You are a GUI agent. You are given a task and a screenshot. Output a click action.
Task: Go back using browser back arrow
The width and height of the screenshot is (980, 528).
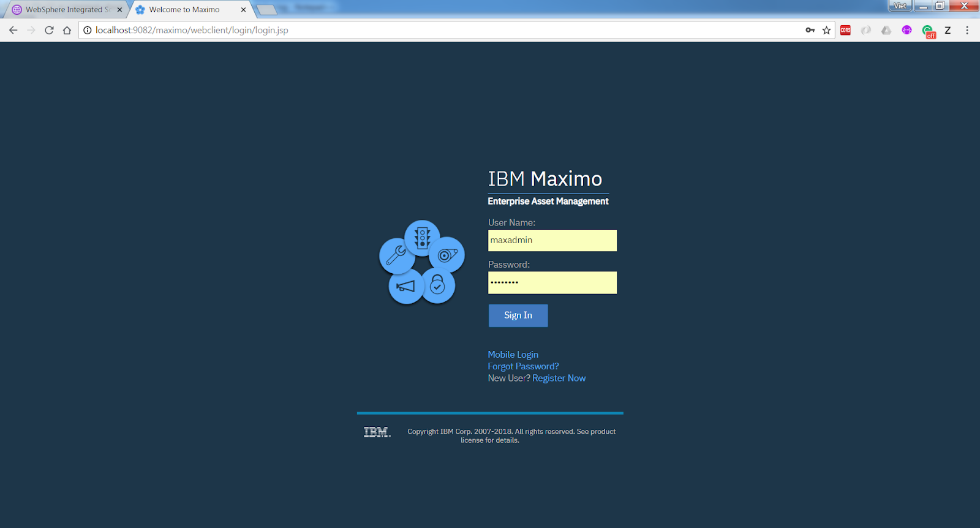tap(13, 30)
